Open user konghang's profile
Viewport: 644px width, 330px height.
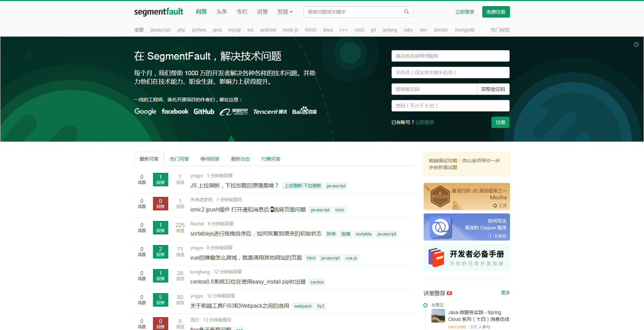click(200, 272)
